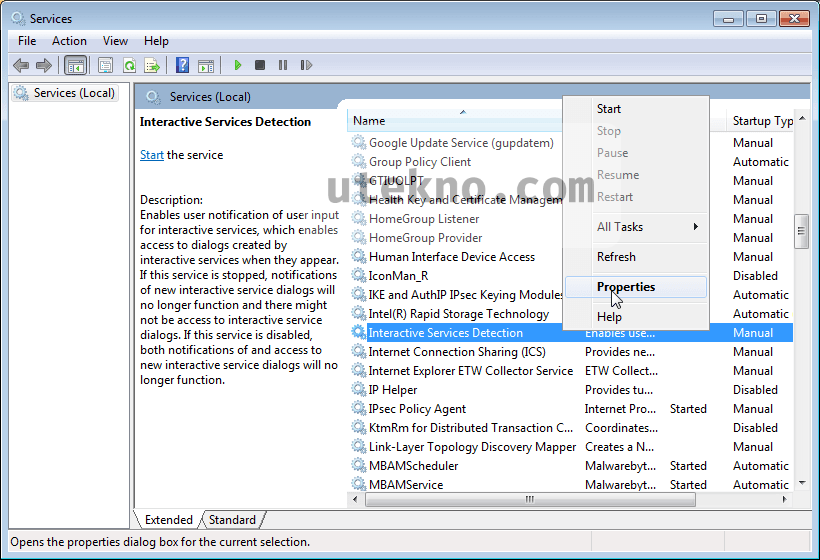Click 'Malwarebyt...' description of MBAMScheduler
Screen dimensions: 820x560
[620, 466]
